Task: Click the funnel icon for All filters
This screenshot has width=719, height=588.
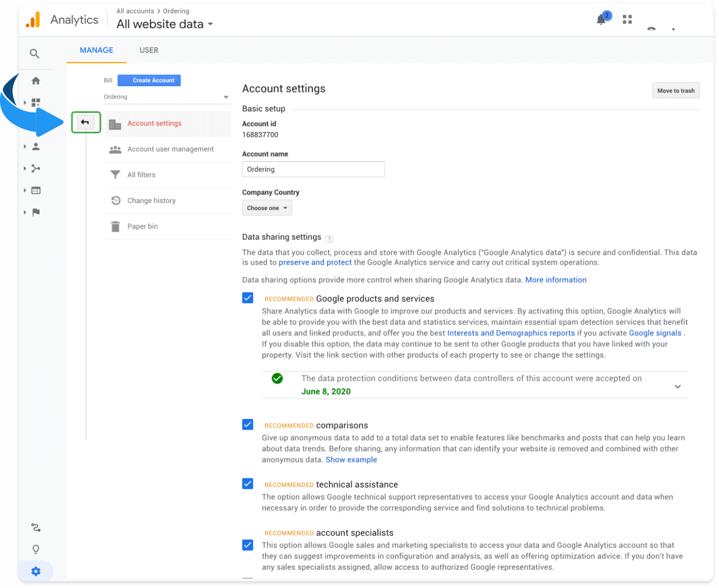Action: click(x=115, y=175)
